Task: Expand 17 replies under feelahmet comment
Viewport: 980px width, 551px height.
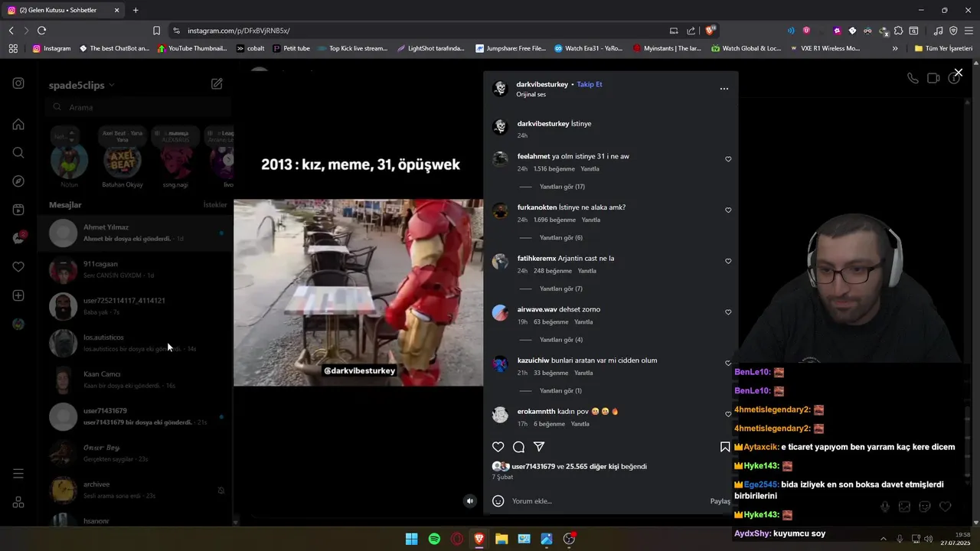Action: (x=562, y=187)
